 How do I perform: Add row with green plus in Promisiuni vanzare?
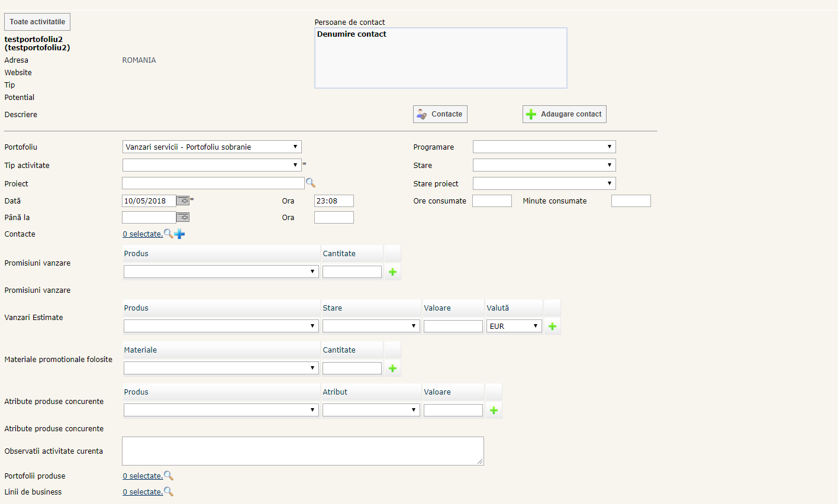[392, 272]
